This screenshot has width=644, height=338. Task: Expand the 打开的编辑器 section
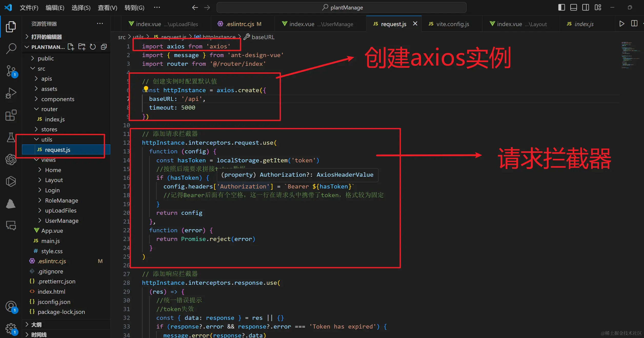point(66,37)
